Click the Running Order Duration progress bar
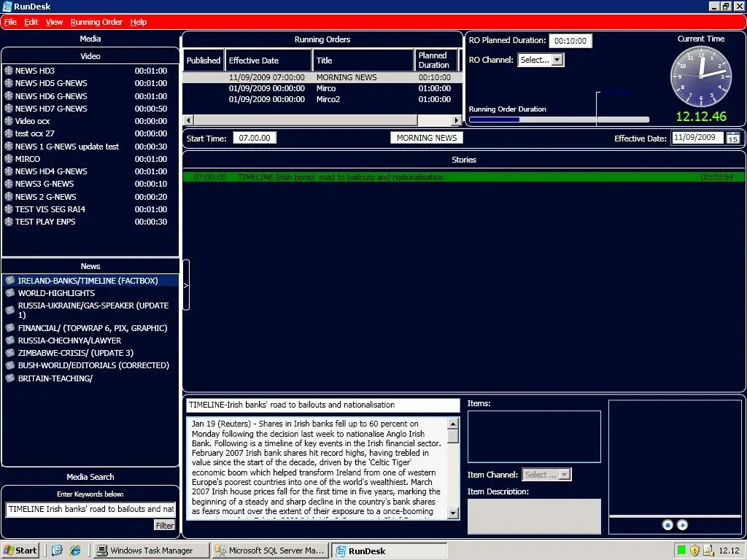Image resolution: width=747 pixels, height=560 pixels. pos(558,119)
